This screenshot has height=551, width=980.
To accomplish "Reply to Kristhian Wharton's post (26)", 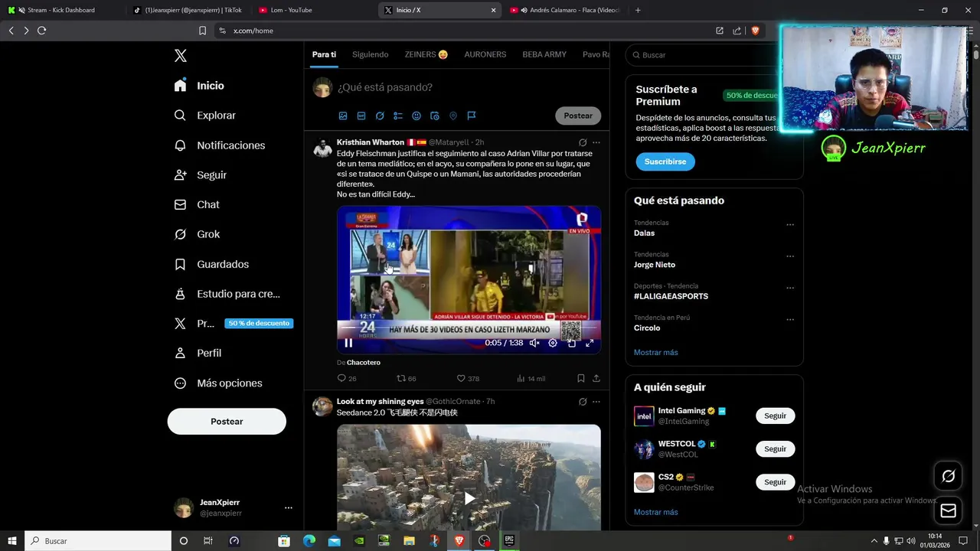I will pyautogui.click(x=347, y=378).
